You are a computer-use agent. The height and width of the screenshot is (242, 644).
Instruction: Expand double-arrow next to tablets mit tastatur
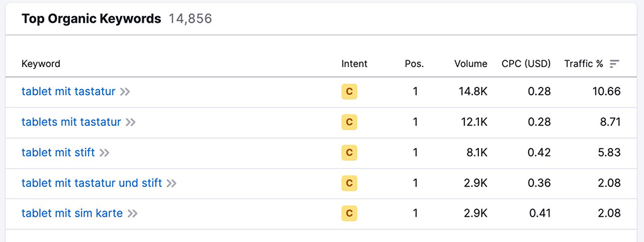tap(131, 122)
